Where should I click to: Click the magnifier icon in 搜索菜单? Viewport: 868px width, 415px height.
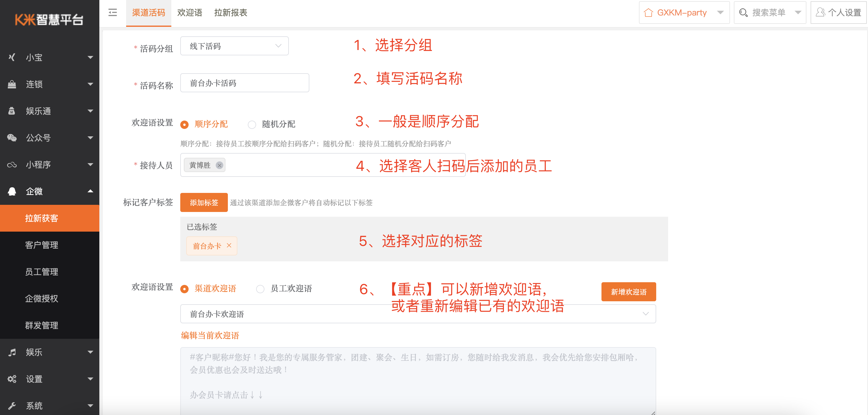coord(743,13)
